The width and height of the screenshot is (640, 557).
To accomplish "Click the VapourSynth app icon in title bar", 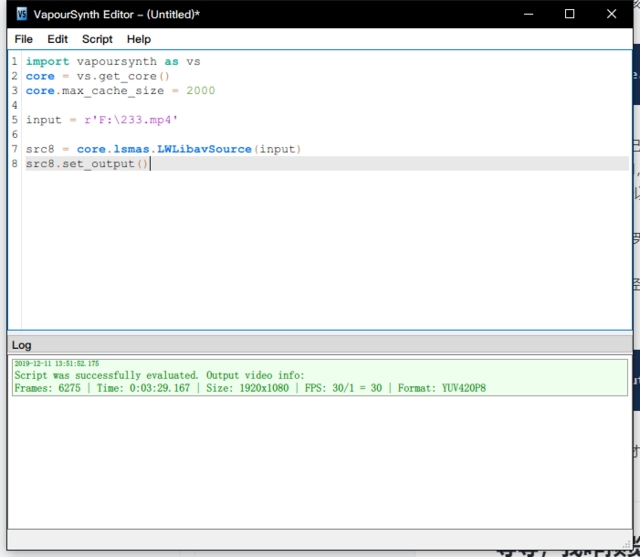I will pos(21,14).
